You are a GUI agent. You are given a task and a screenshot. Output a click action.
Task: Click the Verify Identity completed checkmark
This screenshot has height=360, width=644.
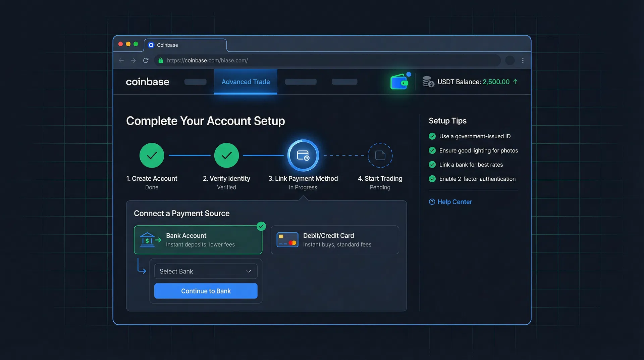coord(226,155)
